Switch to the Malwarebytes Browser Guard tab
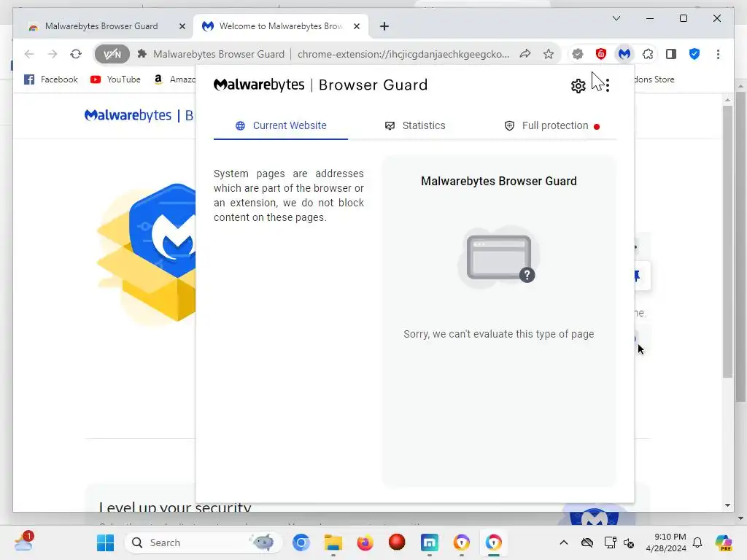The image size is (747, 560). pyautogui.click(x=101, y=26)
